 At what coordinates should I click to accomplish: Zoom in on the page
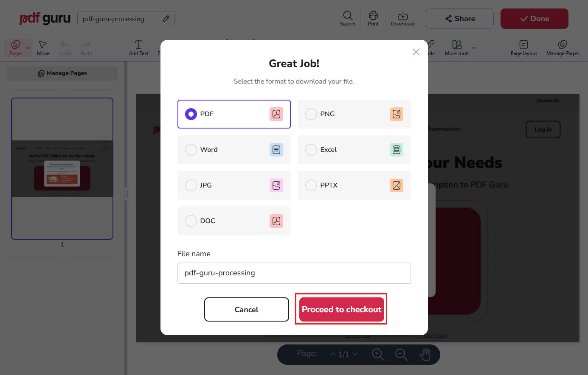tap(378, 355)
